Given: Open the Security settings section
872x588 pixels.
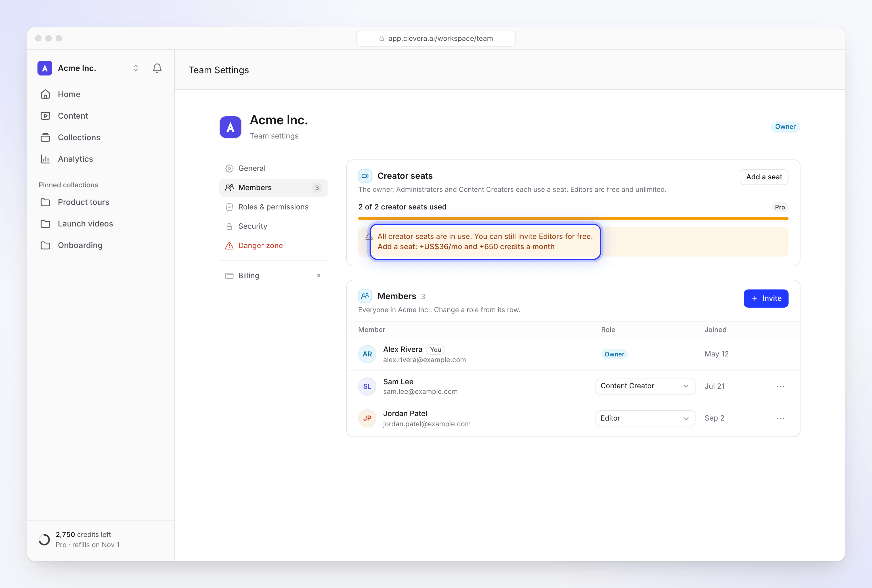Looking at the screenshot, I should tap(273, 226).
